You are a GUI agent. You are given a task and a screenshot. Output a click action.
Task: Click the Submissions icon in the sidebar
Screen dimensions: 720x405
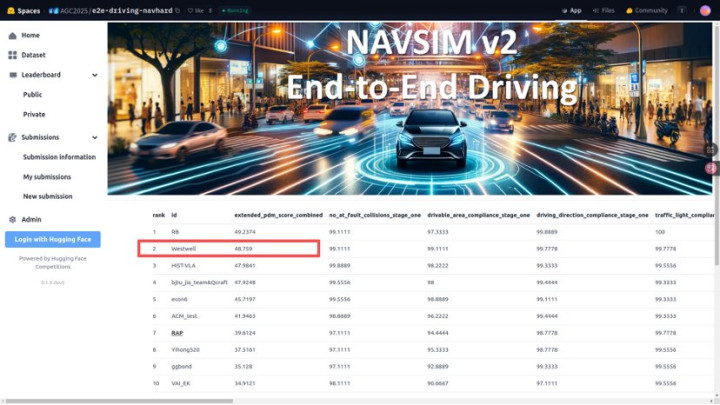(12, 137)
